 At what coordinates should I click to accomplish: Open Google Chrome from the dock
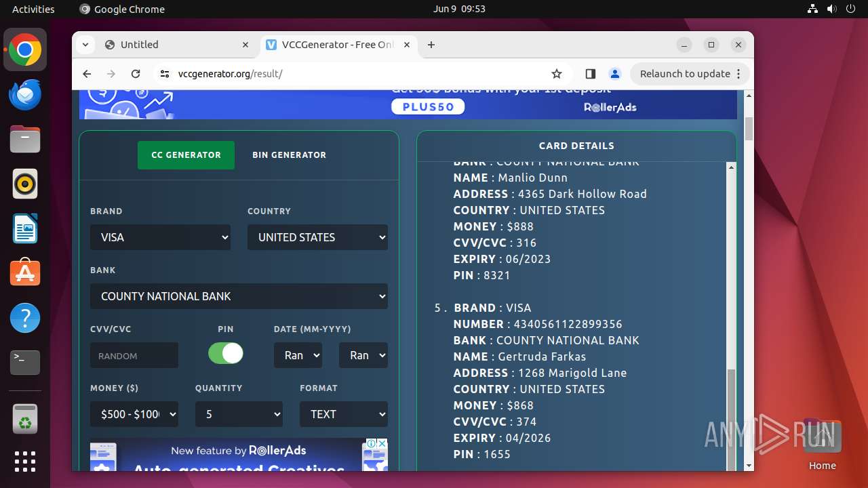click(25, 50)
